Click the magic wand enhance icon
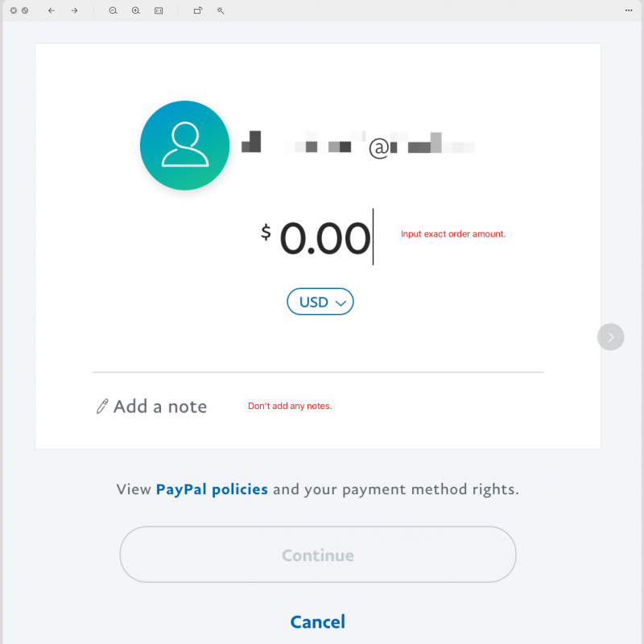This screenshot has width=644, height=644. click(x=220, y=10)
